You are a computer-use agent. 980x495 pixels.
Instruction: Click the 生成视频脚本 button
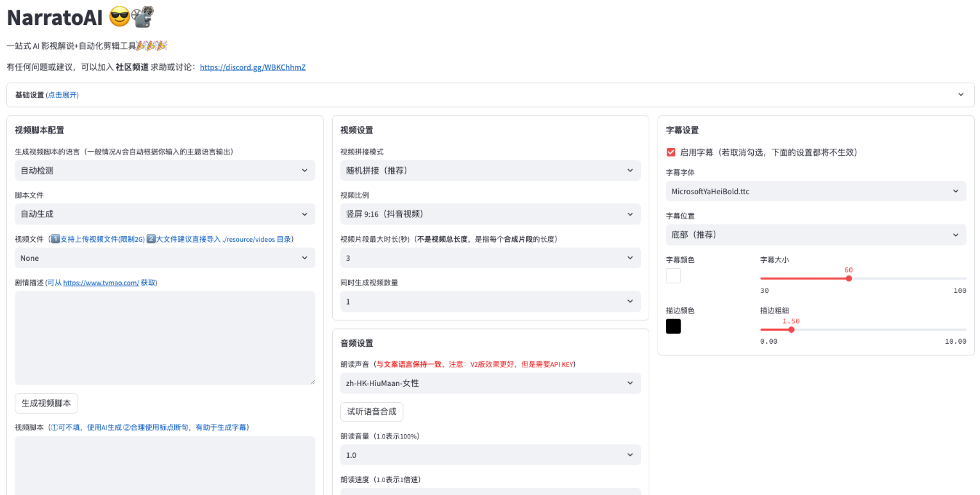[x=46, y=403]
